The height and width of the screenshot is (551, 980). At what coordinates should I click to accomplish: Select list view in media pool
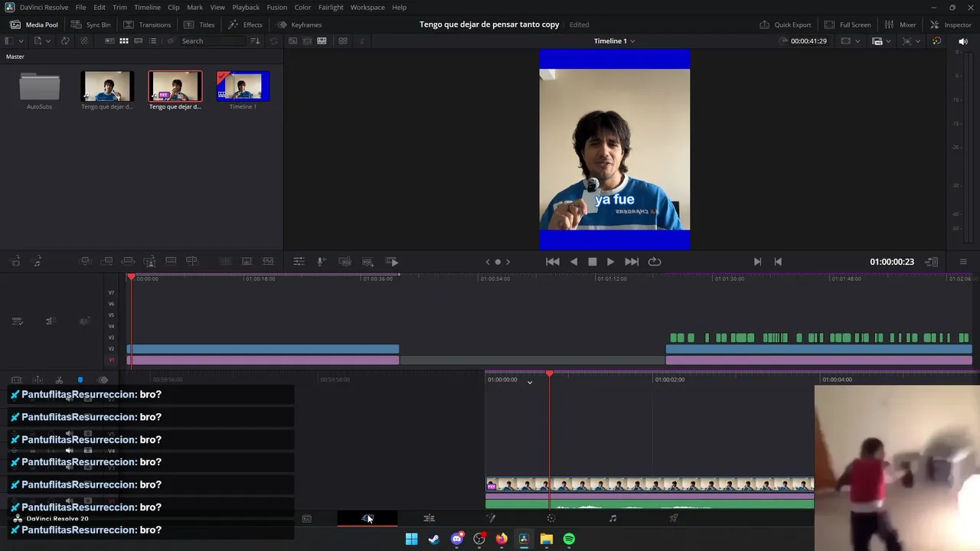(152, 41)
